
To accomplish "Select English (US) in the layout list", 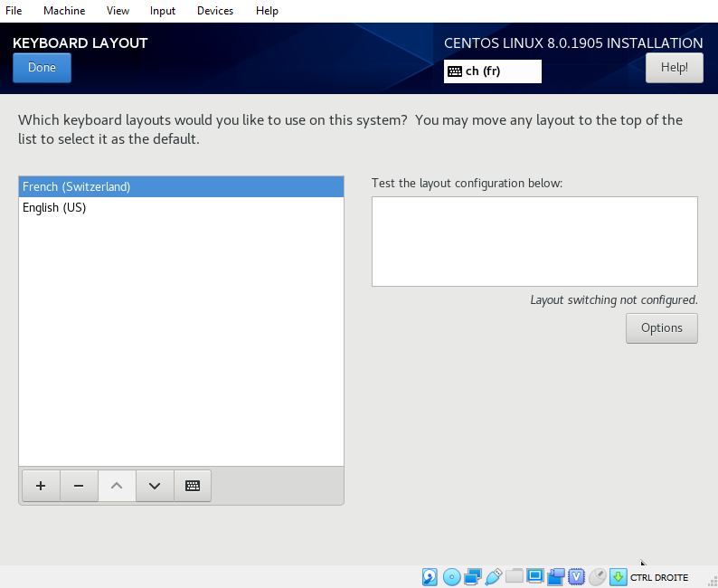I will tap(54, 208).
